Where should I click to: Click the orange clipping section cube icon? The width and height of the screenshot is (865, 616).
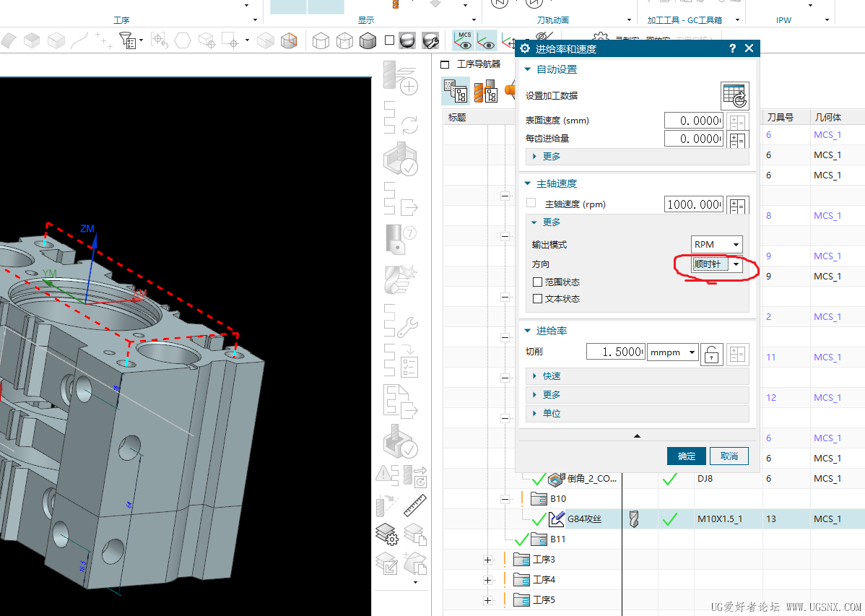pos(289,40)
